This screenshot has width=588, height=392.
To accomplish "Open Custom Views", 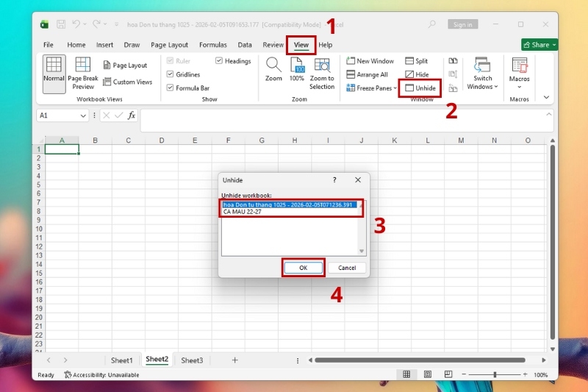I will click(127, 82).
